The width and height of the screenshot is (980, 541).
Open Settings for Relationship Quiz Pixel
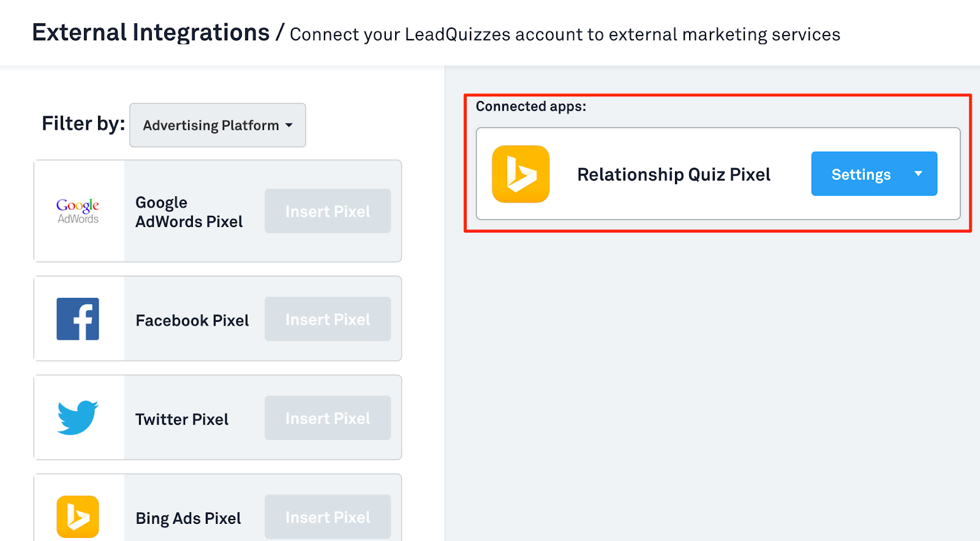click(x=861, y=174)
